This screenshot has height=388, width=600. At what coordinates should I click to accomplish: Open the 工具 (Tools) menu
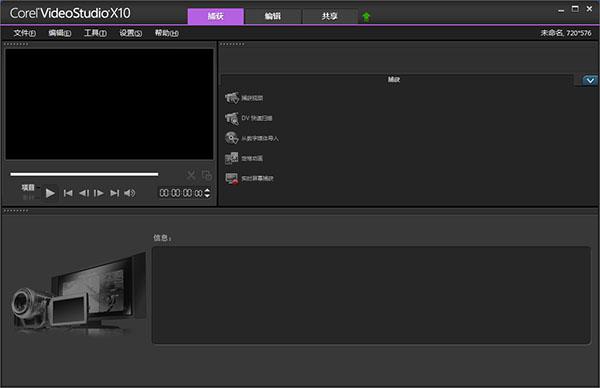pos(95,33)
